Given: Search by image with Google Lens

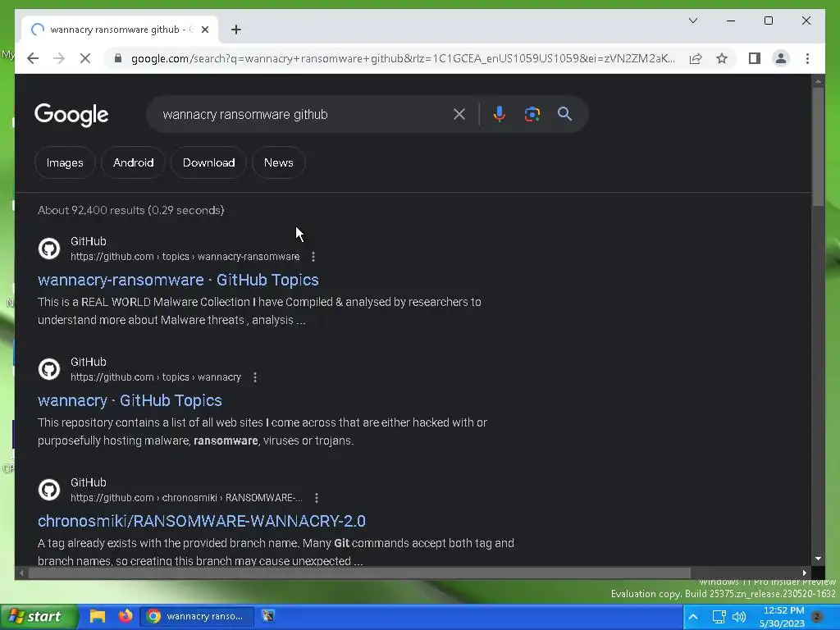Looking at the screenshot, I should tap(532, 114).
